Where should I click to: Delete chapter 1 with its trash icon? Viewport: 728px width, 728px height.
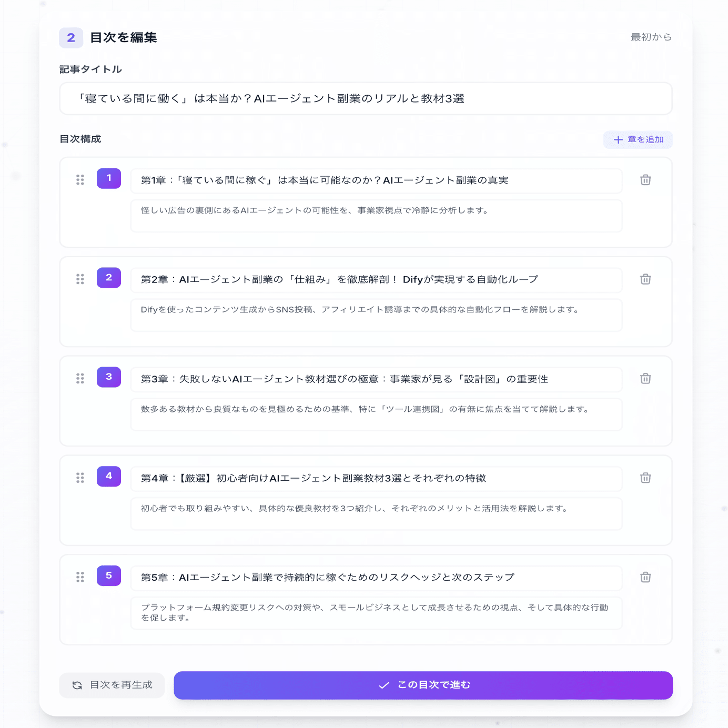click(x=645, y=180)
